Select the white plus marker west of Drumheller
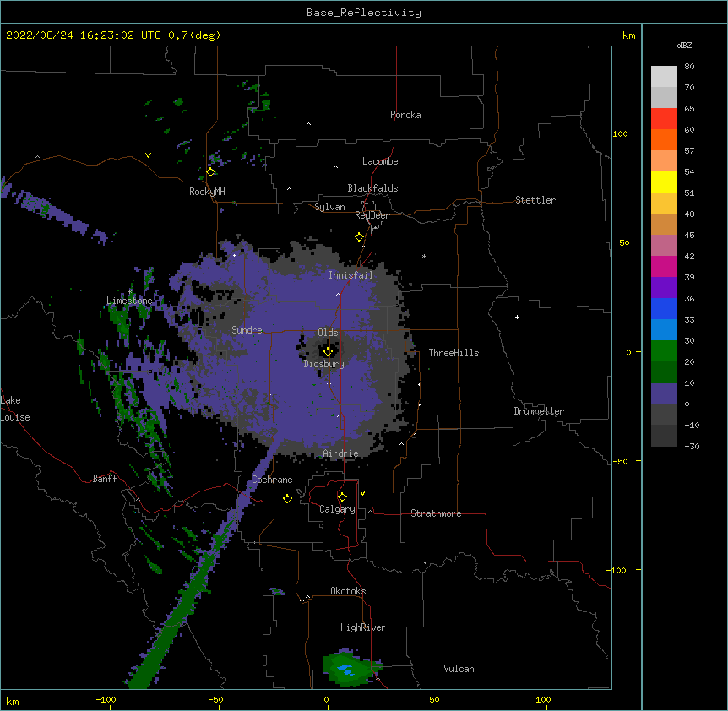Screen dimensions: 728x711 coord(517,317)
